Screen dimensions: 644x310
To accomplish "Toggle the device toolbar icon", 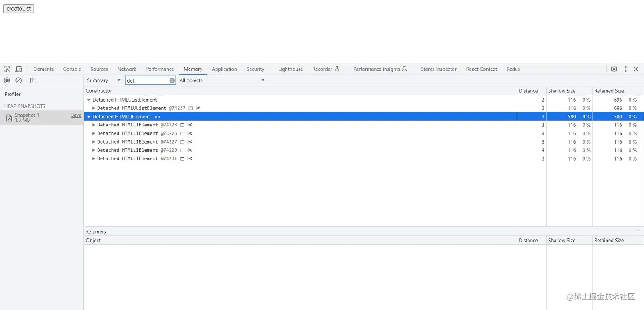I will coord(19,69).
